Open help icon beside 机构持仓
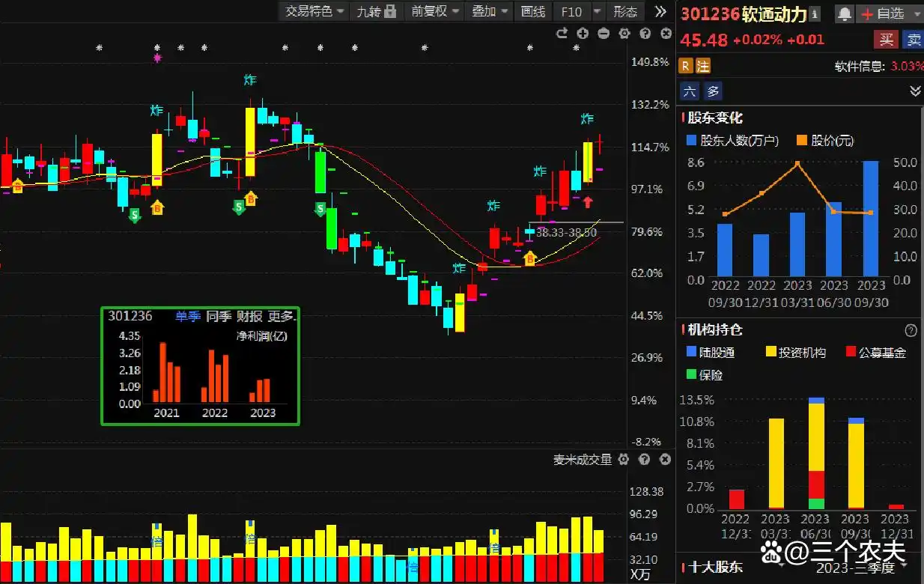Viewport: 924px width, 584px height. [911, 330]
